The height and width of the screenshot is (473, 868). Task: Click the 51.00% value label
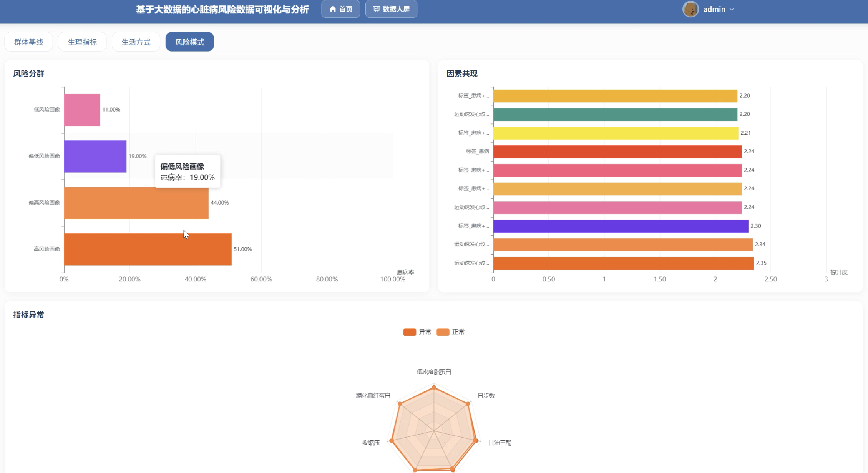pyautogui.click(x=243, y=249)
